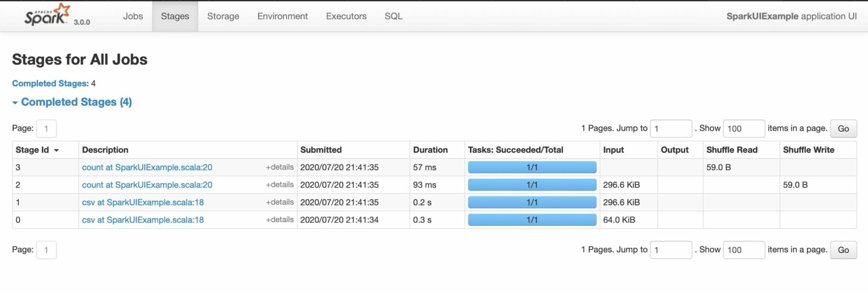This screenshot has height=294, width=868.
Task: Open the Jobs tab
Action: (133, 16)
